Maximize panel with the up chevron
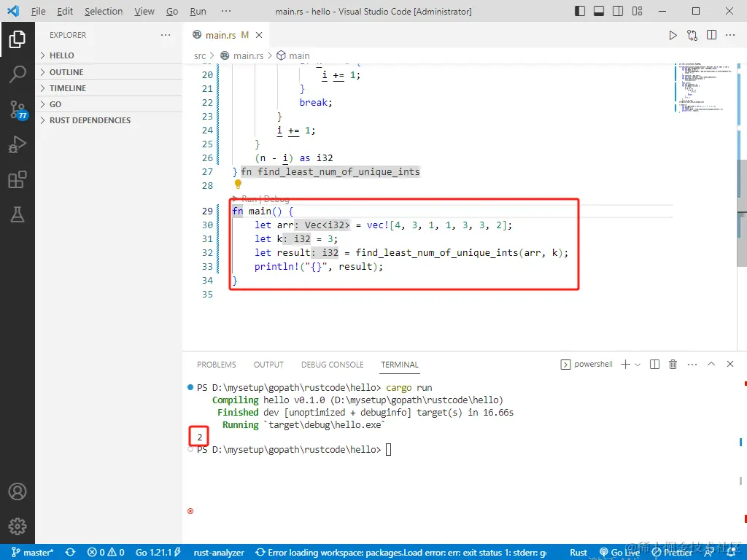Viewport: 747px width, 560px height. (711, 364)
